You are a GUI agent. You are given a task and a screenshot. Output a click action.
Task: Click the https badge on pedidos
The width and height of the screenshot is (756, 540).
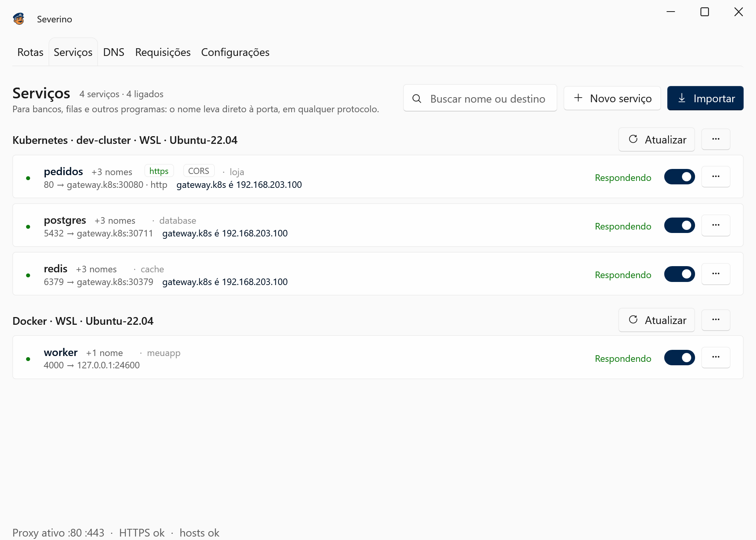tap(159, 171)
